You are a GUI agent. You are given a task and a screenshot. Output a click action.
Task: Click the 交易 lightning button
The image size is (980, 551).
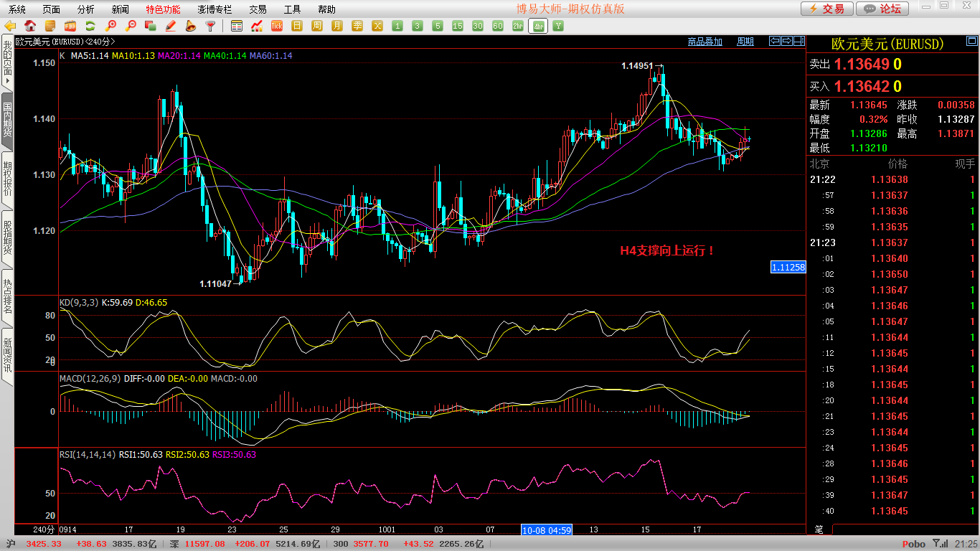tap(826, 9)
